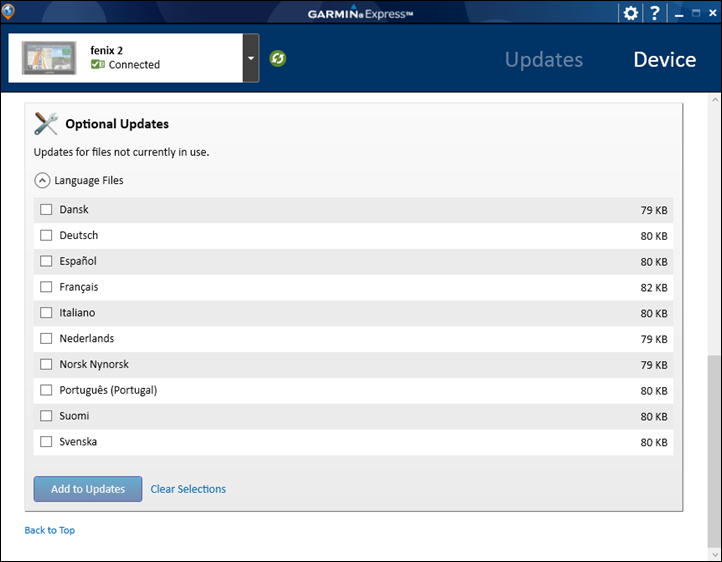722x562 pixels.
Task: Click the Português (Portugal) label
Action: [x=108, y=390]
